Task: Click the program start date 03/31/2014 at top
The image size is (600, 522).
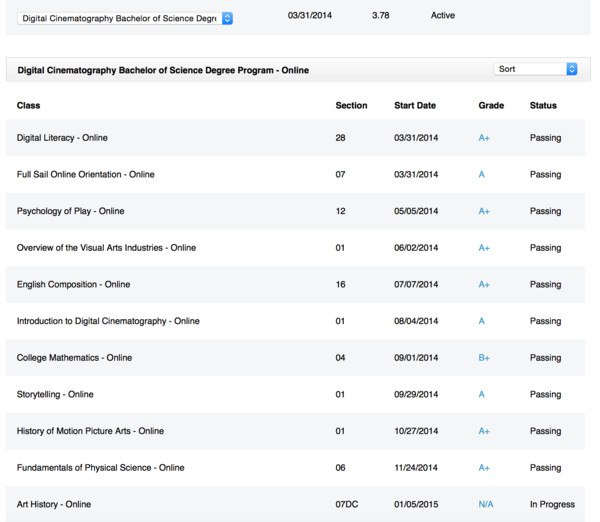Action: 310,15
